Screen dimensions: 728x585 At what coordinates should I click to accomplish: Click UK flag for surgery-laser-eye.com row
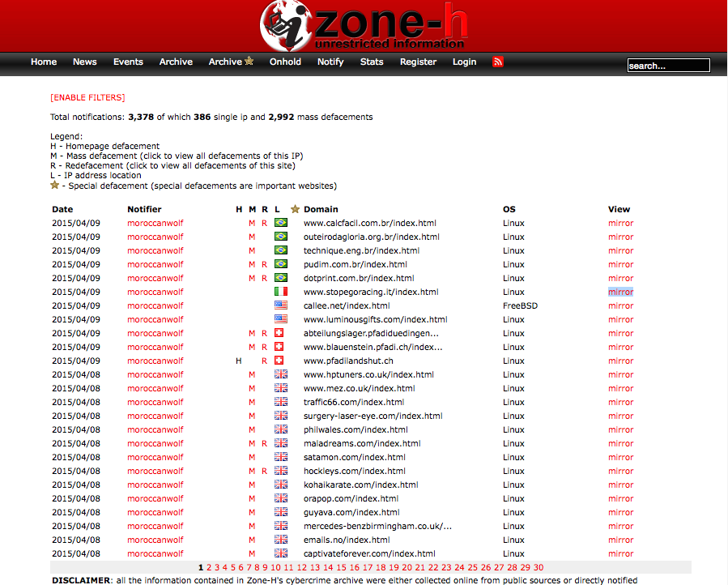point(280,416)
